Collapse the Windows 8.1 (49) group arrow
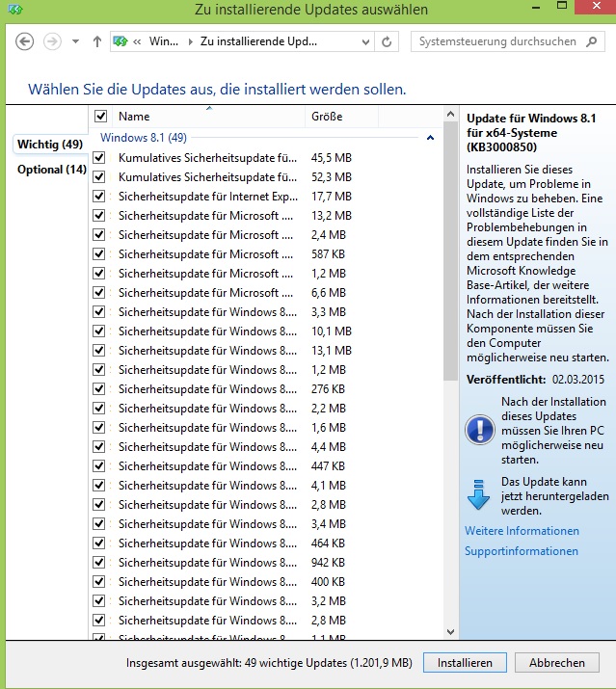 pyautogui.click(x=431, y=138)
